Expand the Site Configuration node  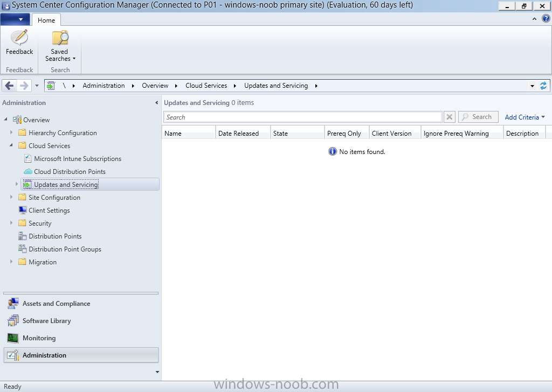pyautogui.click(x=11, y=197)
